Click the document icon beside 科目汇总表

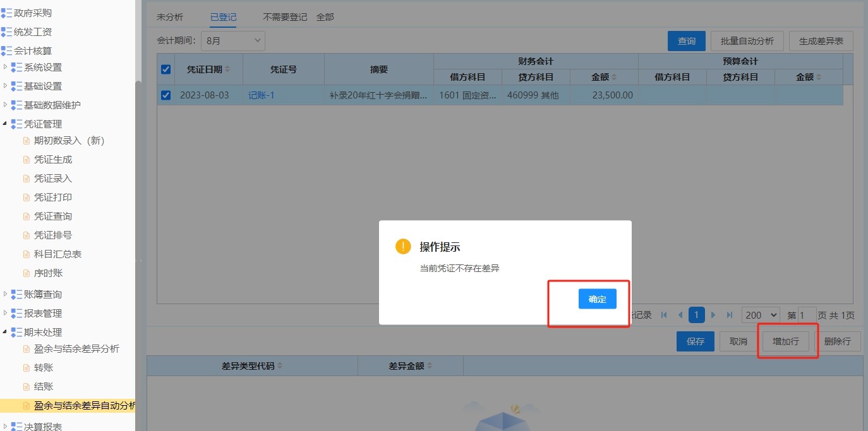pos(27,254)
